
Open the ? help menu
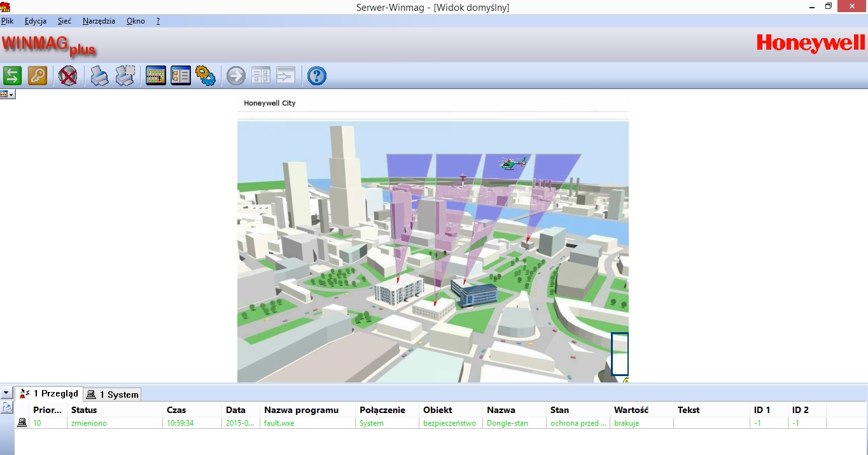(x=158, y=21)
